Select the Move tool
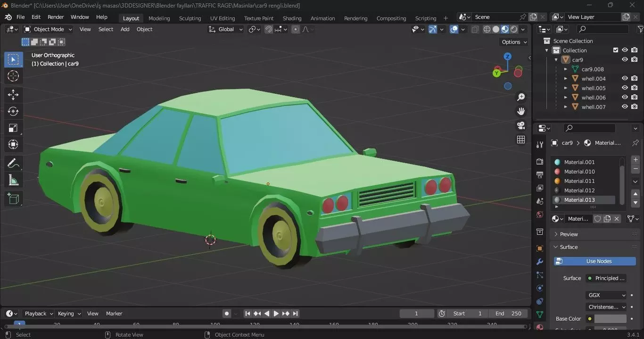The height and width of the screenshot is (339, 644). click(13, 95)
